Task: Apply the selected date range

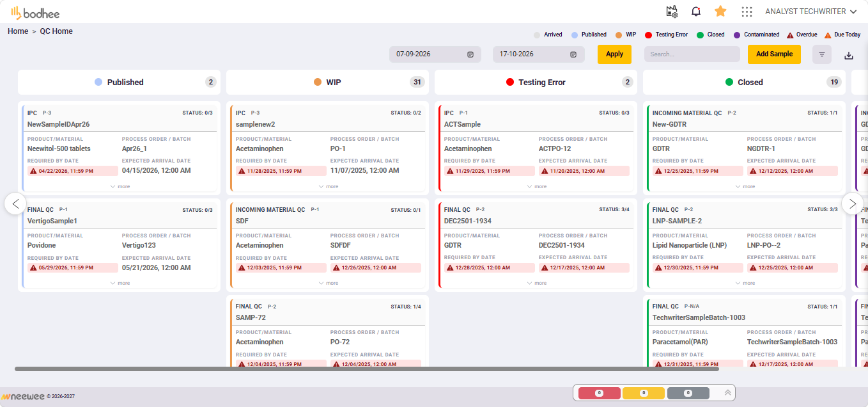Action: 614,54
